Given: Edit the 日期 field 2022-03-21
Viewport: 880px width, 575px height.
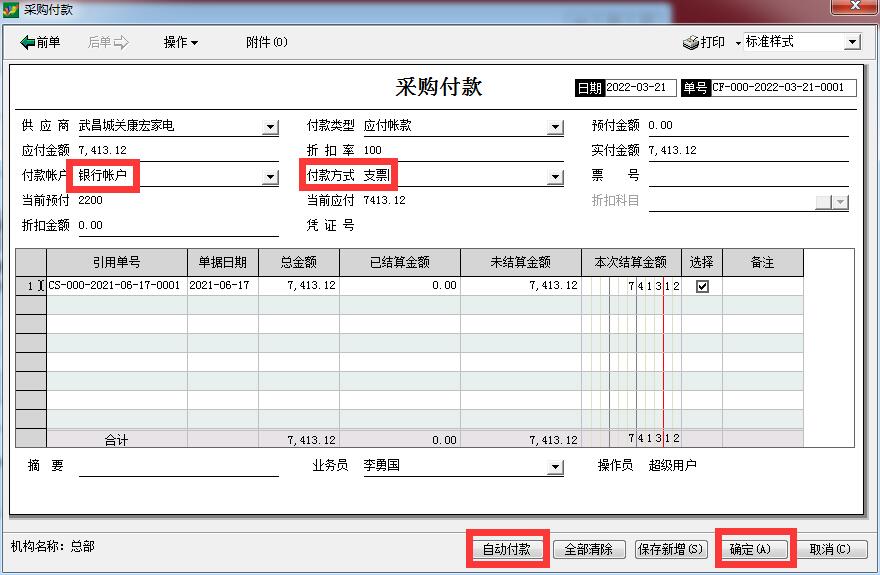Looking at the screenshot, I should [x=640, y=88].
